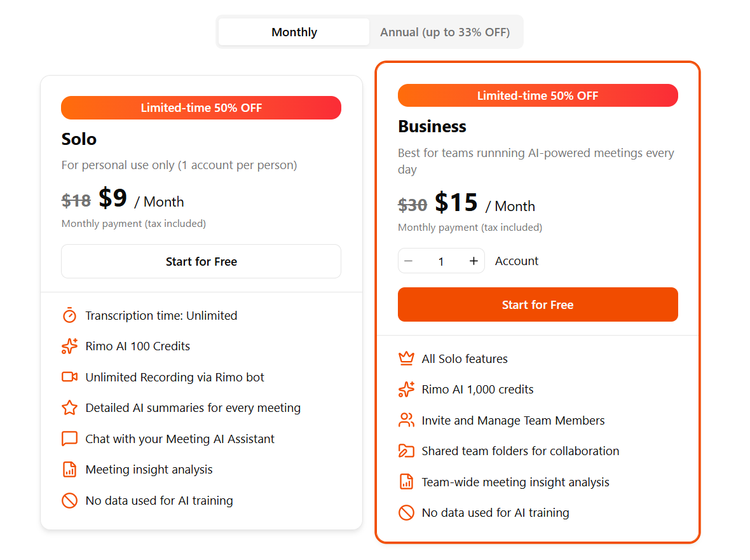This screenshot has width=750, height=560.
Task: Click the prohibited icon in the Business plan list
Action: point(406,512)
